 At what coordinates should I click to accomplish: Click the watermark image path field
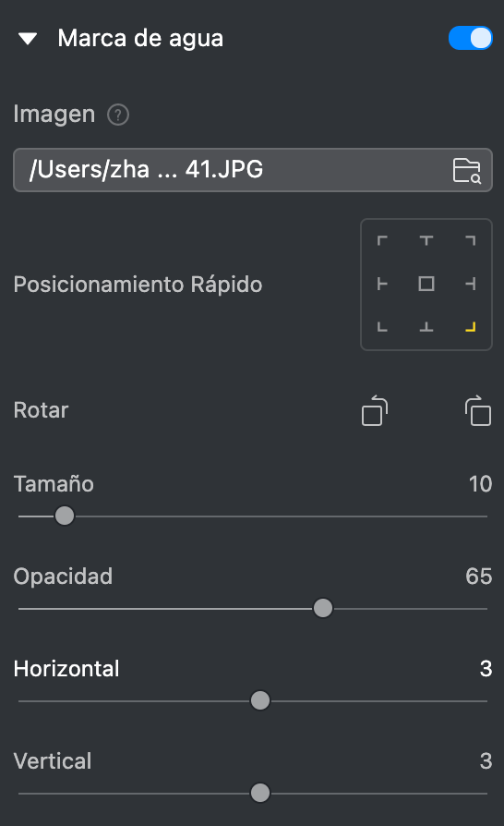[253, 170]
